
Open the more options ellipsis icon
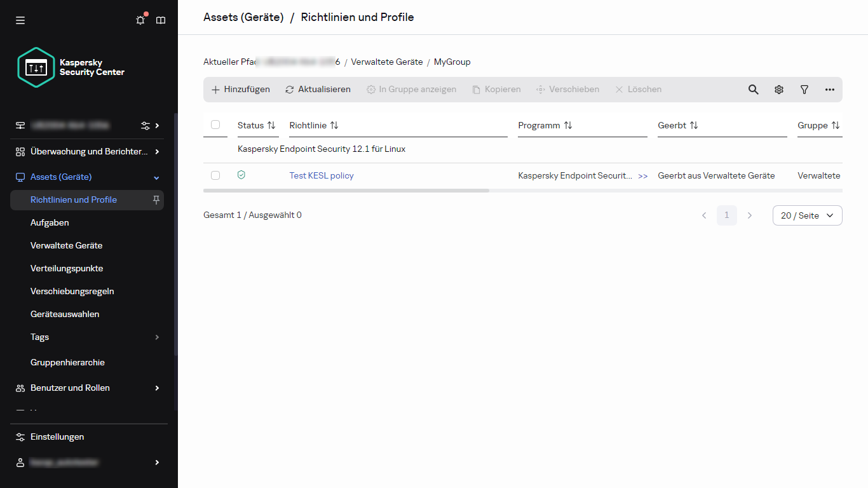[830, 90]
